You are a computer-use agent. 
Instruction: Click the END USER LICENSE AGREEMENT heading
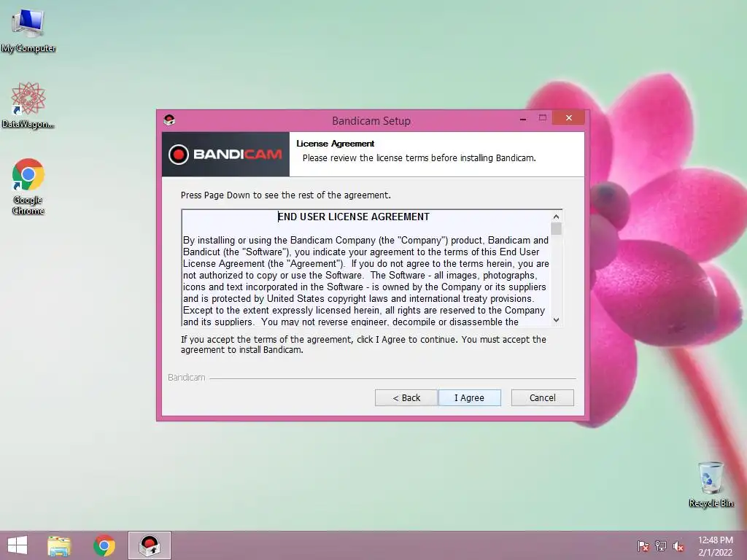(x=354, y=217)
